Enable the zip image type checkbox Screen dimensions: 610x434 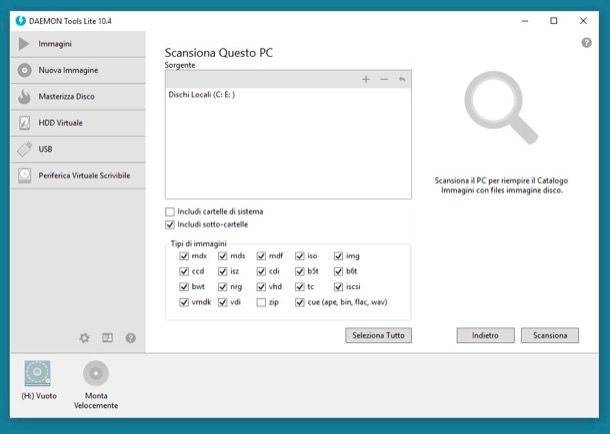coord(261,302)
